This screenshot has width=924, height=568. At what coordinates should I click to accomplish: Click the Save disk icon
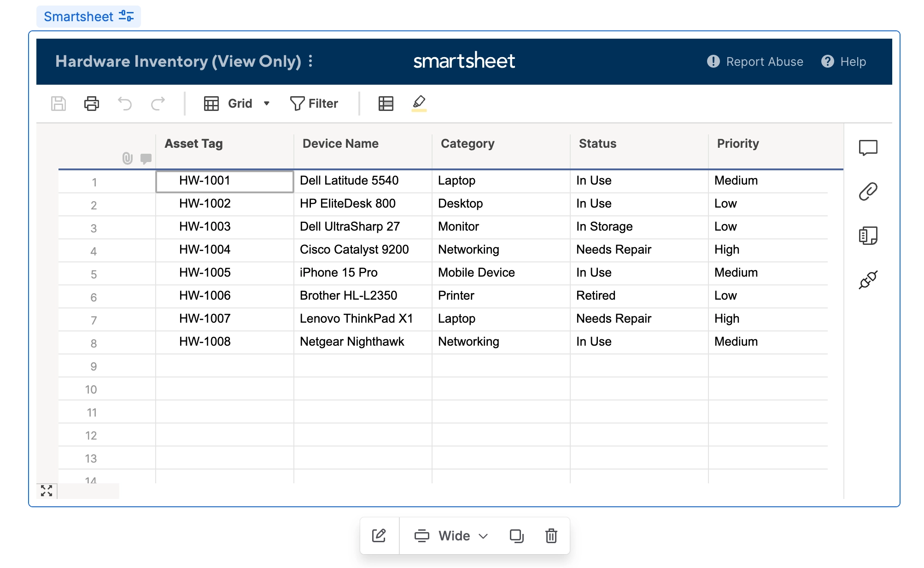[58, 104]
